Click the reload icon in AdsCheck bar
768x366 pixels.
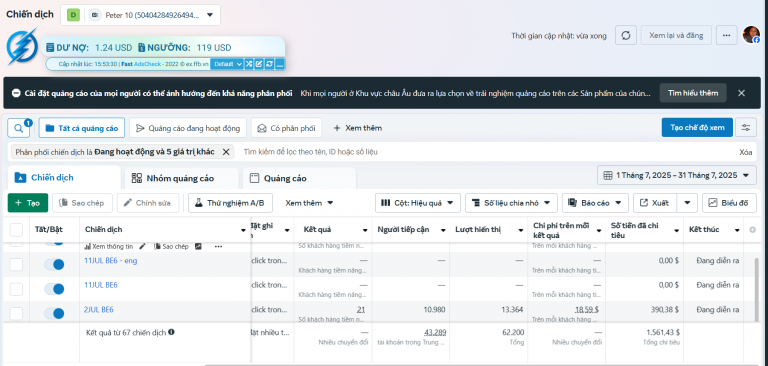tap(269, 64)
